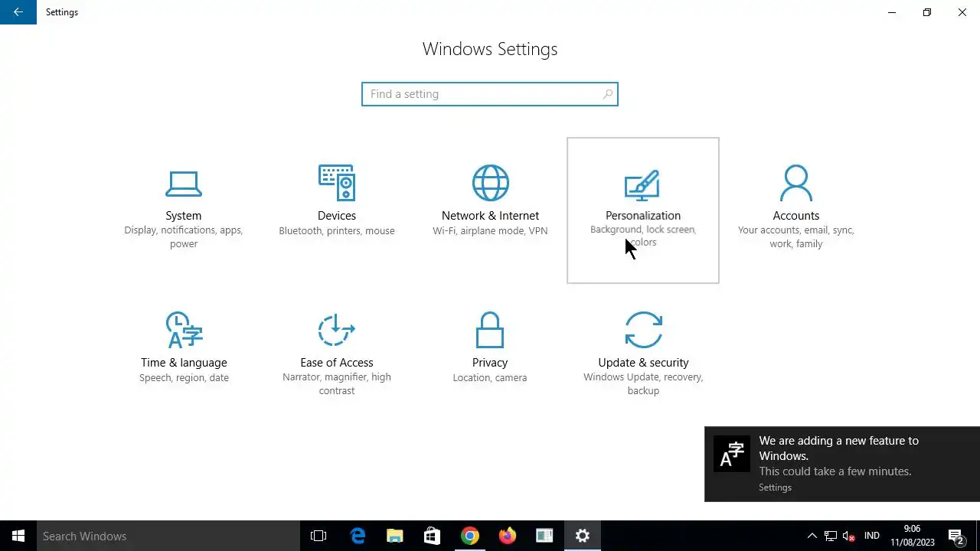This screenshot has height=551, width=980.
Task: Click the Accounts label
Action: point(796,216)
